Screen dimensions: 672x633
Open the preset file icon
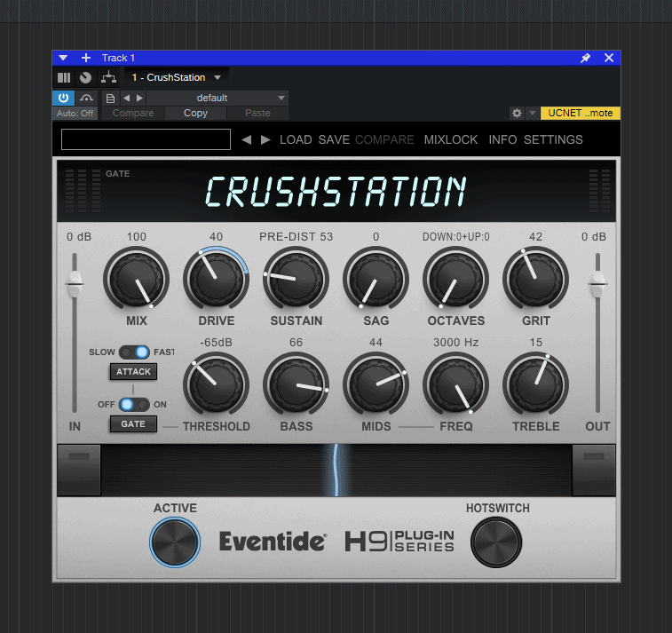(x=110, y=98)
